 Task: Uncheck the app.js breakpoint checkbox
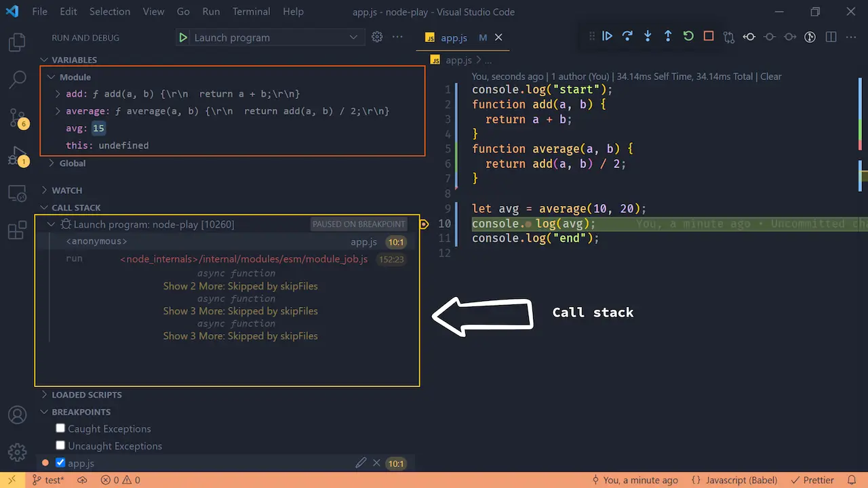coord(60,463)
